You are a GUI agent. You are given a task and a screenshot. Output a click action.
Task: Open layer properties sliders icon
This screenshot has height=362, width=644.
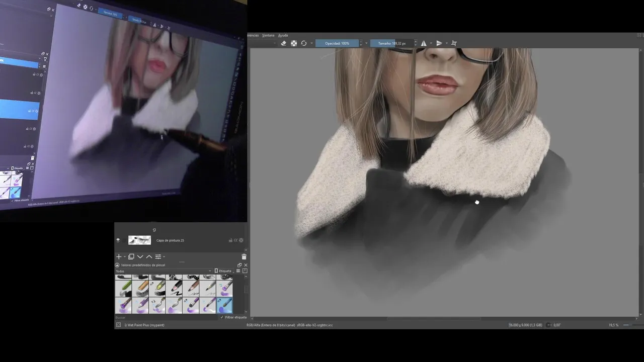[x=158, y=256]
